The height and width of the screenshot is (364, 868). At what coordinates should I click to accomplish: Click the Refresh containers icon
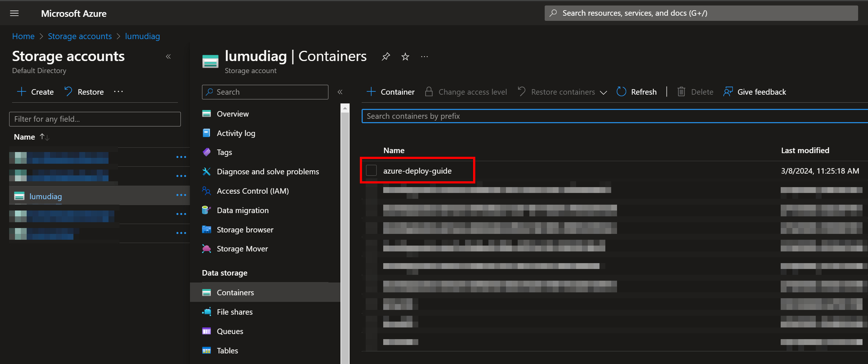621,92
